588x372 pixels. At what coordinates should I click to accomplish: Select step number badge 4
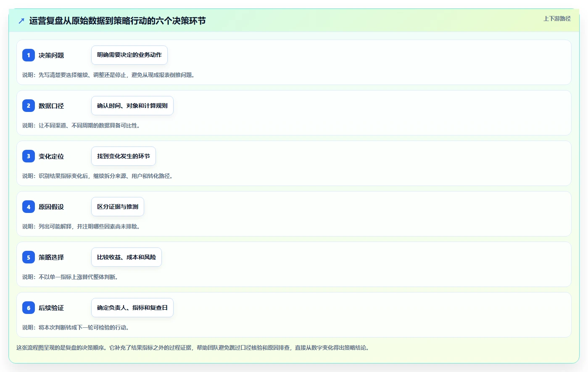tap(29, 207)
